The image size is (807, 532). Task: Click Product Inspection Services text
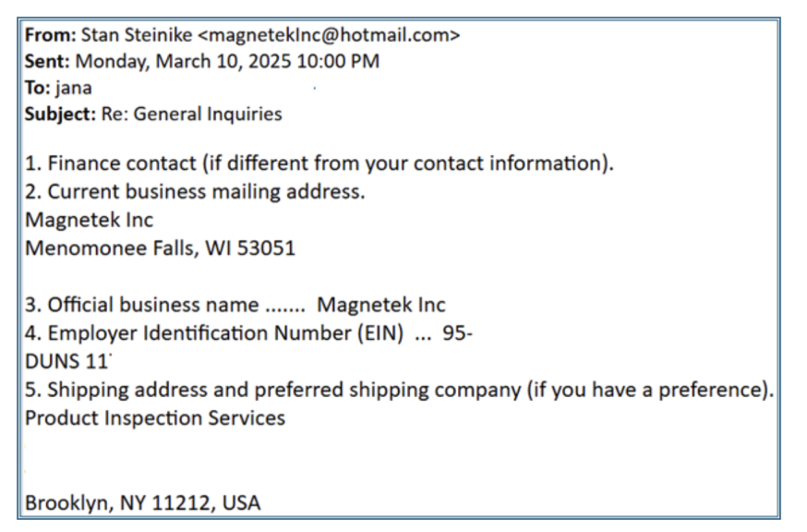click(x=155, y=418)
